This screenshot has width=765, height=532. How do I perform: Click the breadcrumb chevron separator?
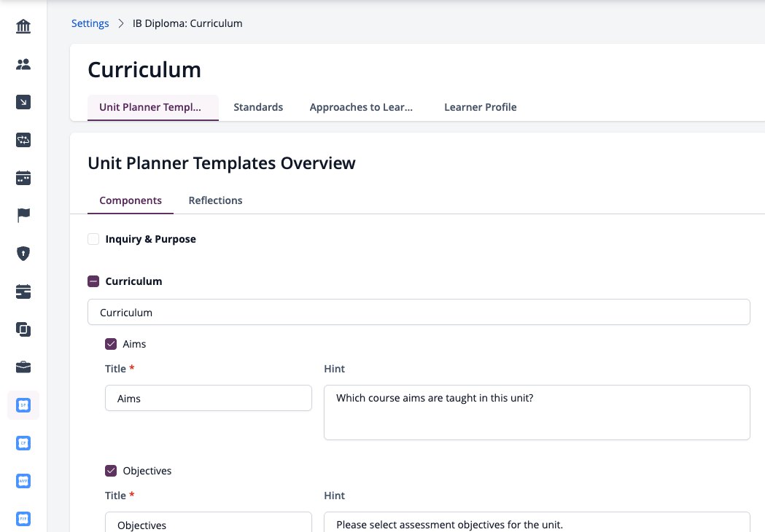click(121, 23)
